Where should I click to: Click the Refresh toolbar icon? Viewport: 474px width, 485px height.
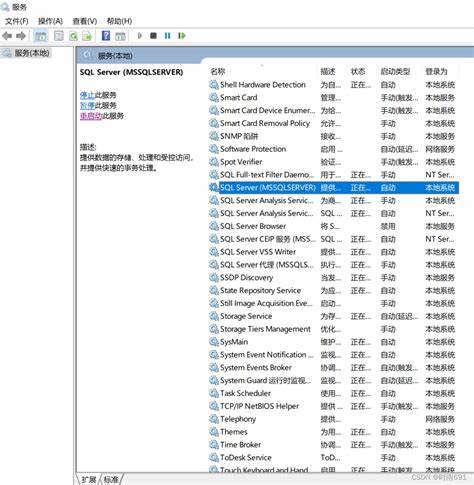(x=73, y=36)
